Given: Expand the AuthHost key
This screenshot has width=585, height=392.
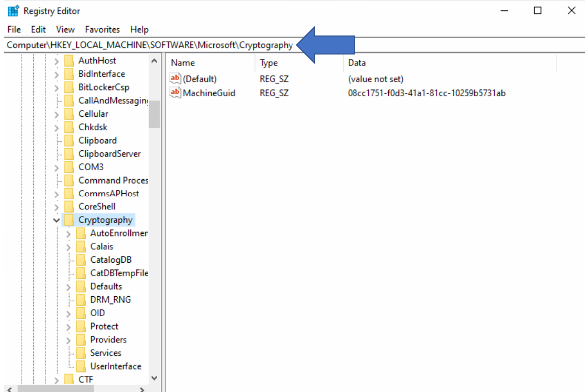Looking at the screenshot, I should coord(57,61).
